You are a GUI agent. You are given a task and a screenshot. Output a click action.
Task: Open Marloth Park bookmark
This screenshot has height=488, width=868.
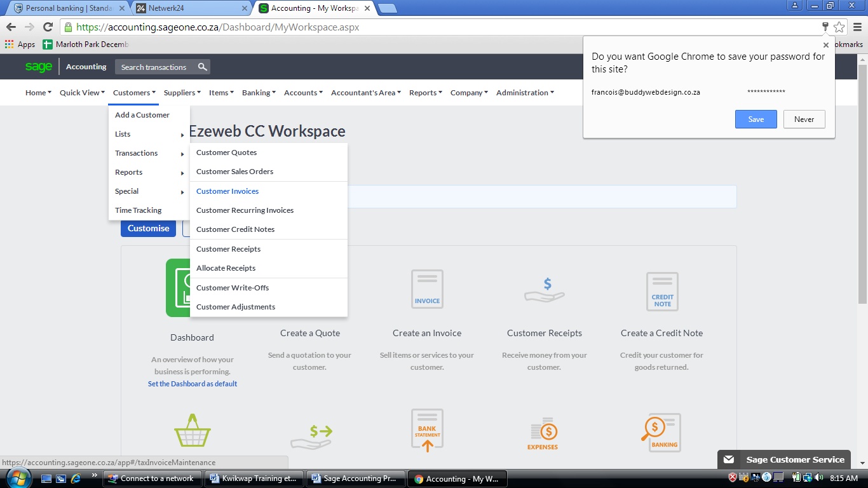point(86,44)
